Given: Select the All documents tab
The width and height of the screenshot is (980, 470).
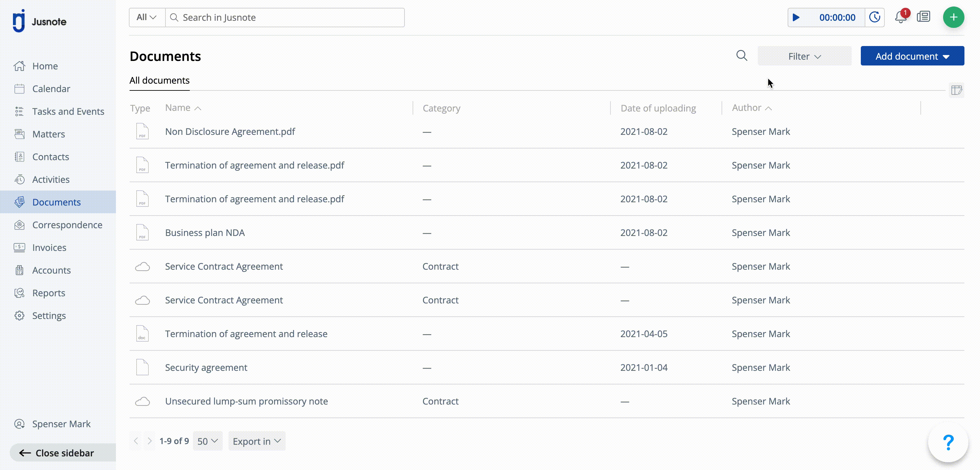Looking at the screenshot, I should click(159, 80).
